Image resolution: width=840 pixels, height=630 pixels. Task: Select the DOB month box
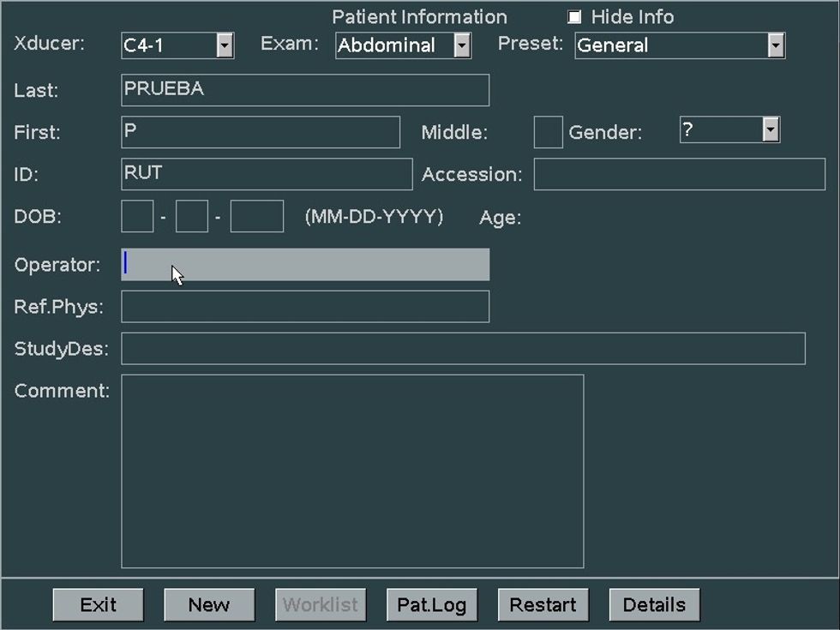click(x=137, y=217)
